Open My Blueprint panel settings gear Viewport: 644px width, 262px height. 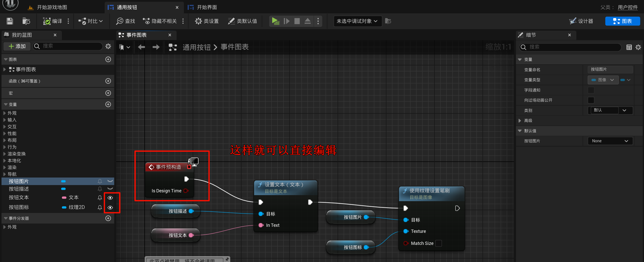tap(108, 46)
